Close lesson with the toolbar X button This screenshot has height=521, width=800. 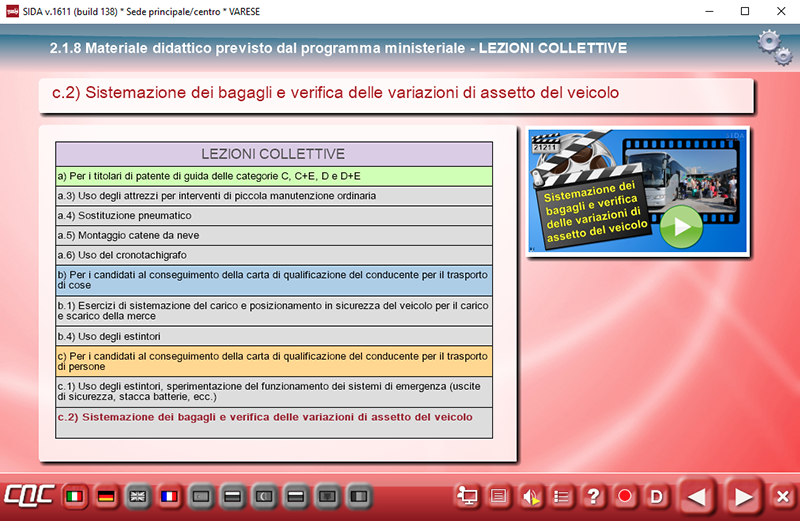pyautogui.click(x=783, y=496)
